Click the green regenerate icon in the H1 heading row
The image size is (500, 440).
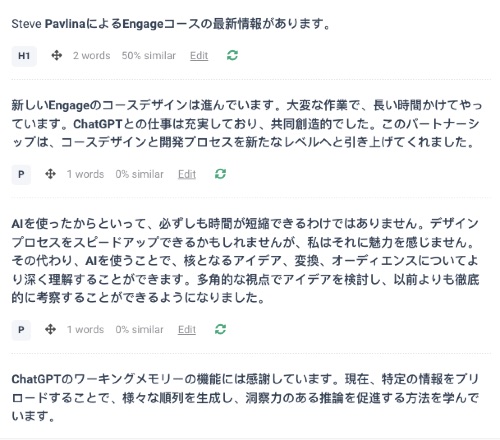(x=232, y=55)
